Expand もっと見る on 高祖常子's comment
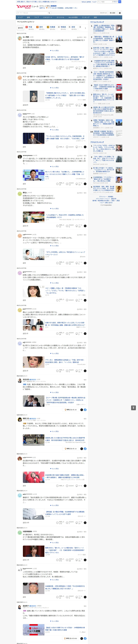 point(54,621)
